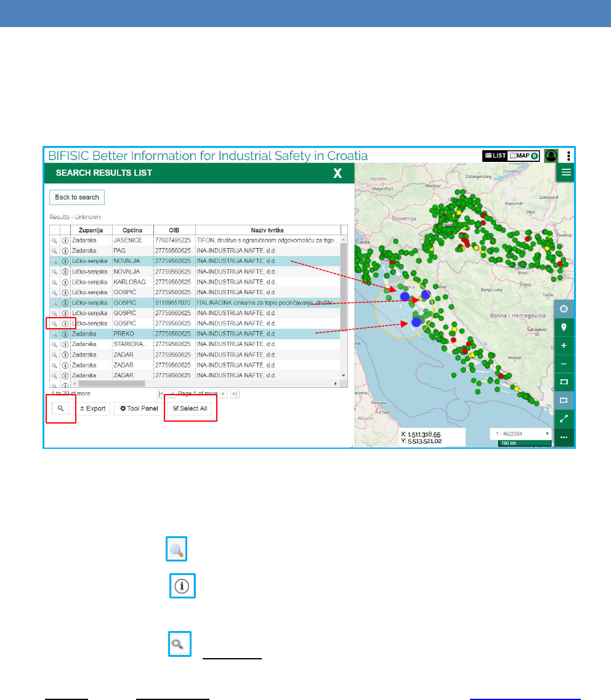The height and width of the screenshot is (700, 611).
Task: Export the search results
Action: tap(92, 408)
